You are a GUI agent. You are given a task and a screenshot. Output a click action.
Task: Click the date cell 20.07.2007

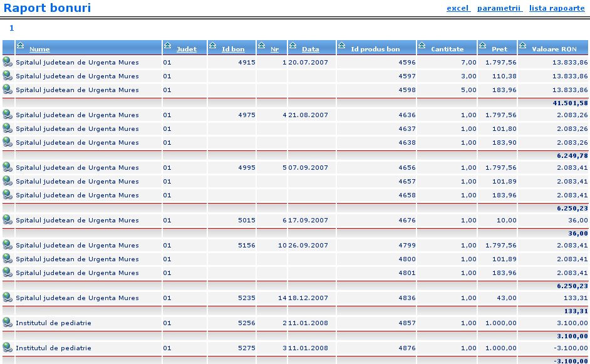(308, 63)
